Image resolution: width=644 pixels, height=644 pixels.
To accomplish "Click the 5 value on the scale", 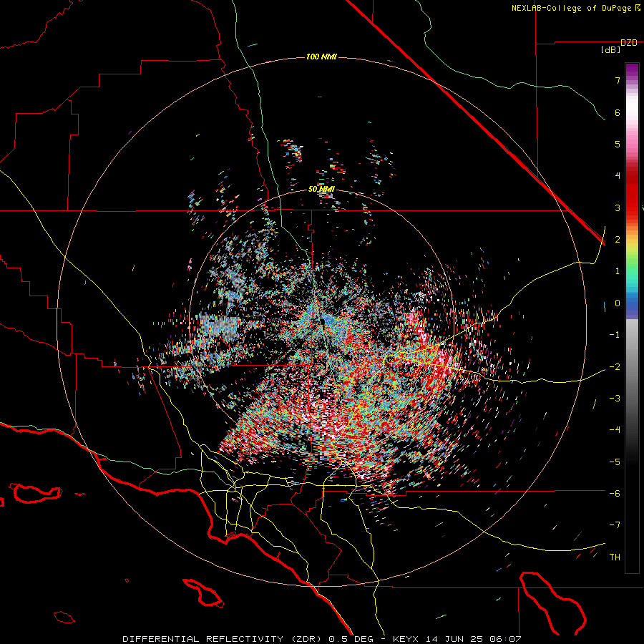I will (x=618, y=144).
